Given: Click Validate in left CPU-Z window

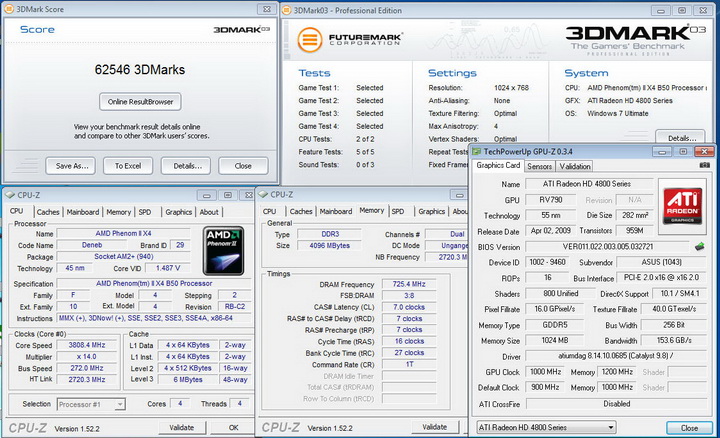Looking at the screenshot, I should pos(181,427).
